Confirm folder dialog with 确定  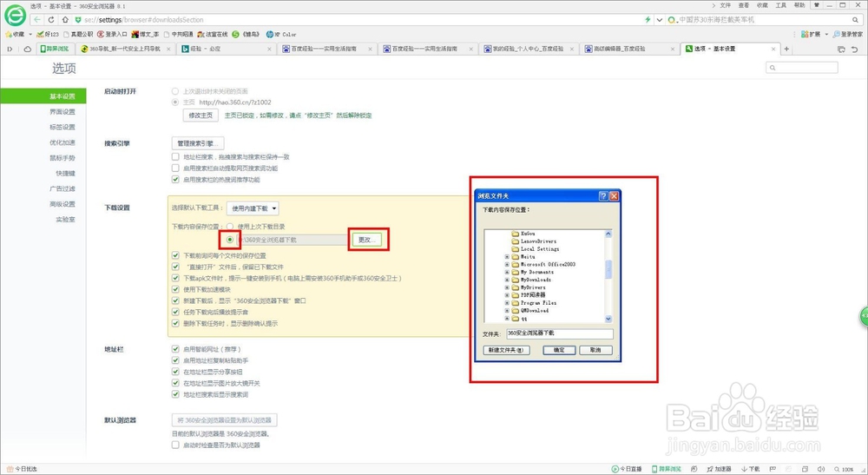[x=559, y=351]
